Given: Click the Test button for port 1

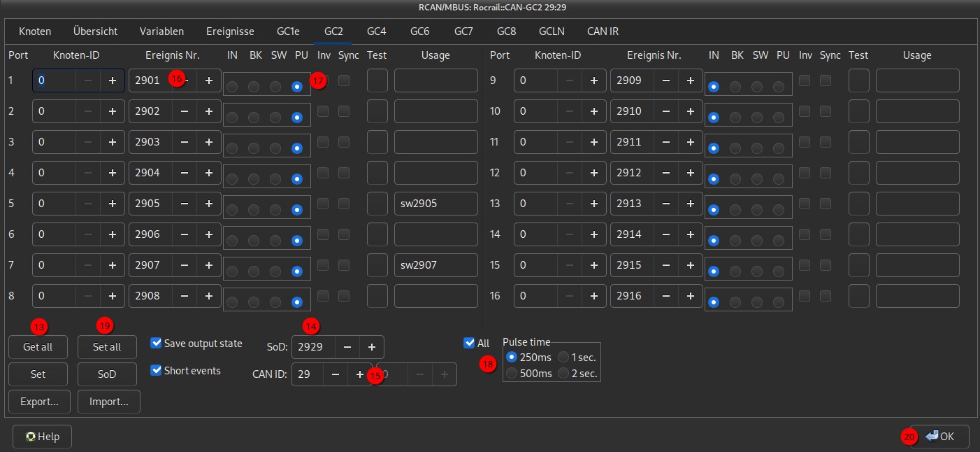Looking at the screenshot, I should [x=377, y=80].
